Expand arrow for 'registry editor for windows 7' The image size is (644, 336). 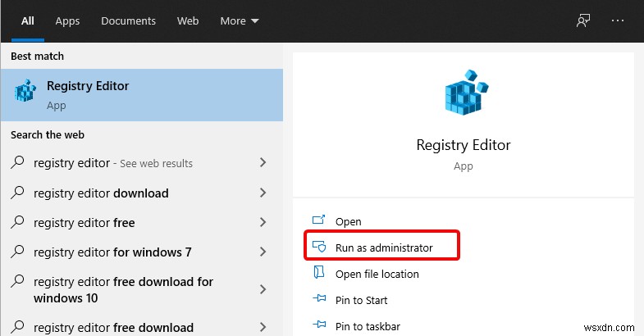263,252
